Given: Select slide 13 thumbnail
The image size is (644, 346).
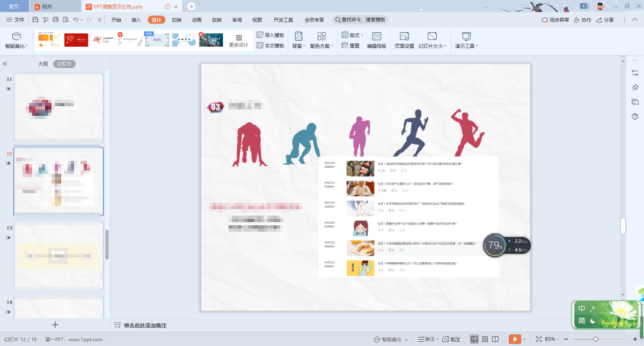Looking at the screenshot, I should [x=58, y=256].
